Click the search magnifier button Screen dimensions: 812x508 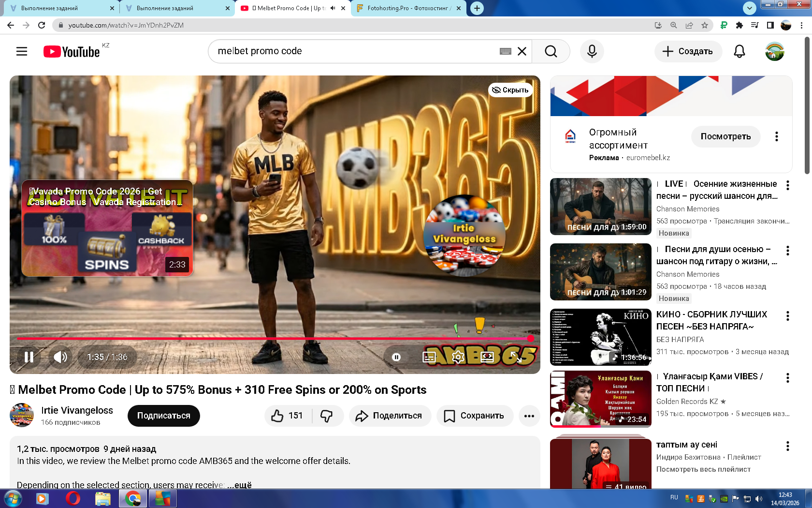point(551,51)
